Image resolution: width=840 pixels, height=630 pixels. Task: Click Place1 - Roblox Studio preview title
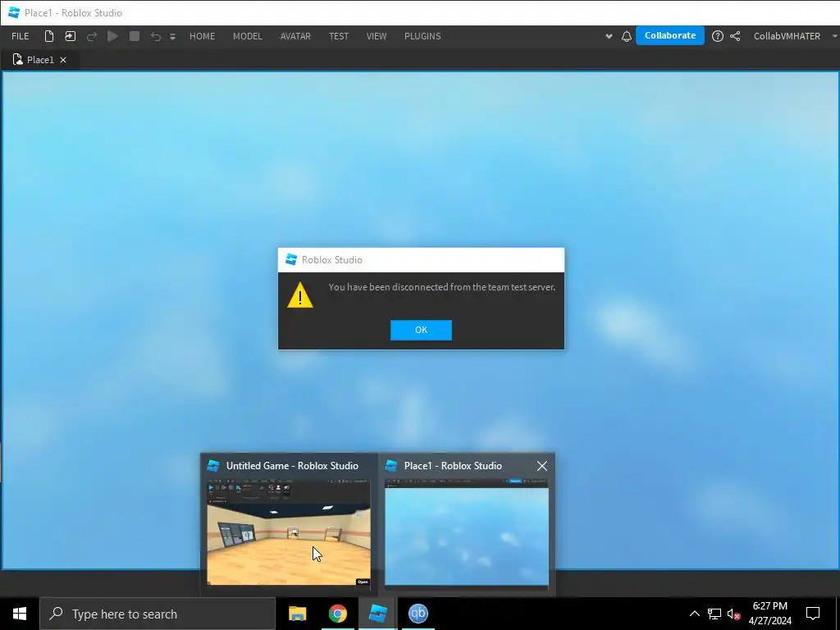coord(453,466)
